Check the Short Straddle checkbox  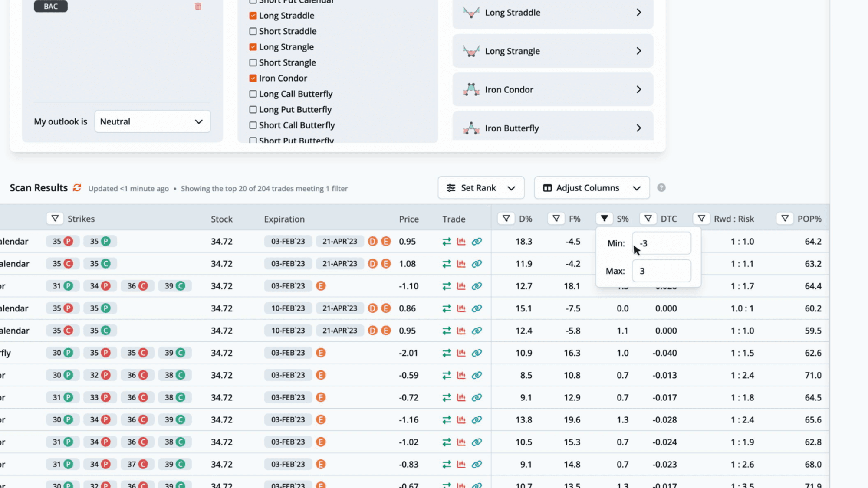[253, 31]
